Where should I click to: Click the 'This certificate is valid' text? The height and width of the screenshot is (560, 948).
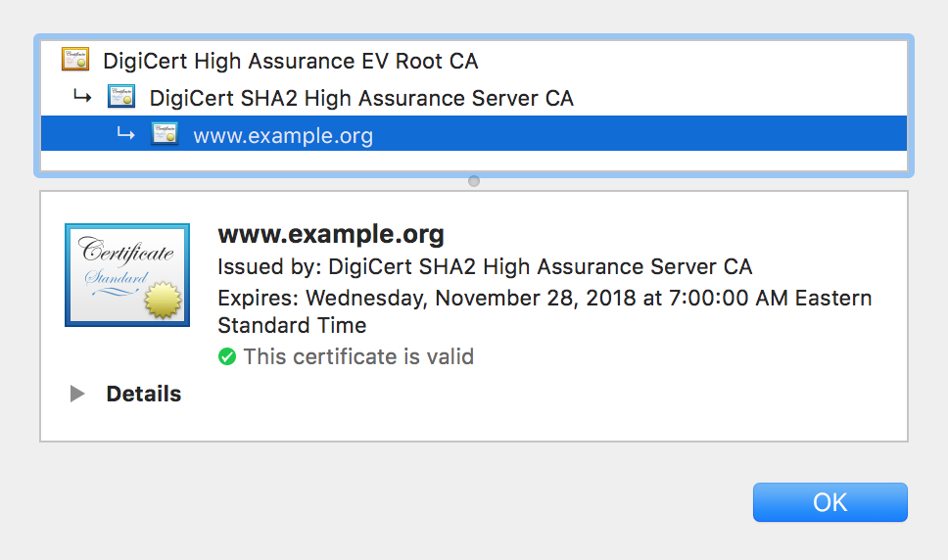(358, 357)
